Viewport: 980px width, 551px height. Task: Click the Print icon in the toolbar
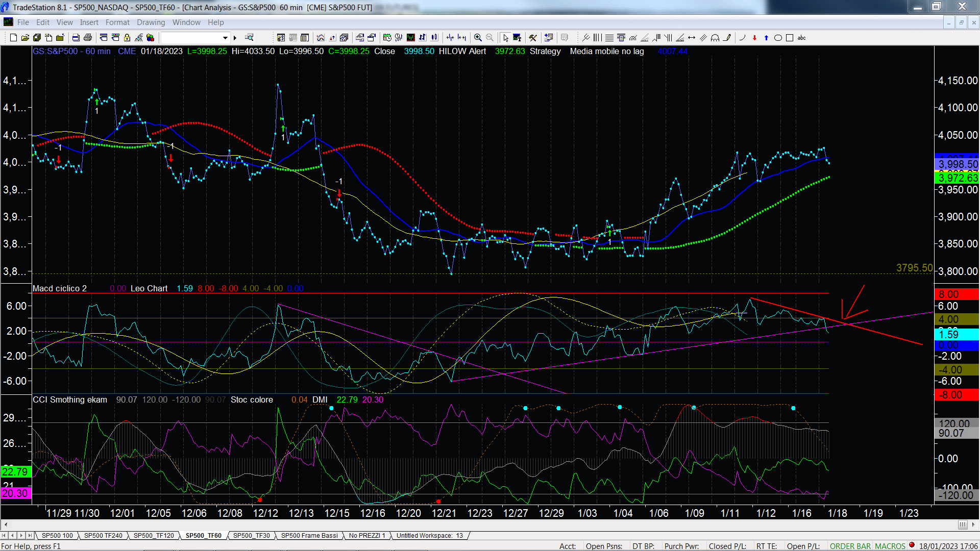point(88,38)
